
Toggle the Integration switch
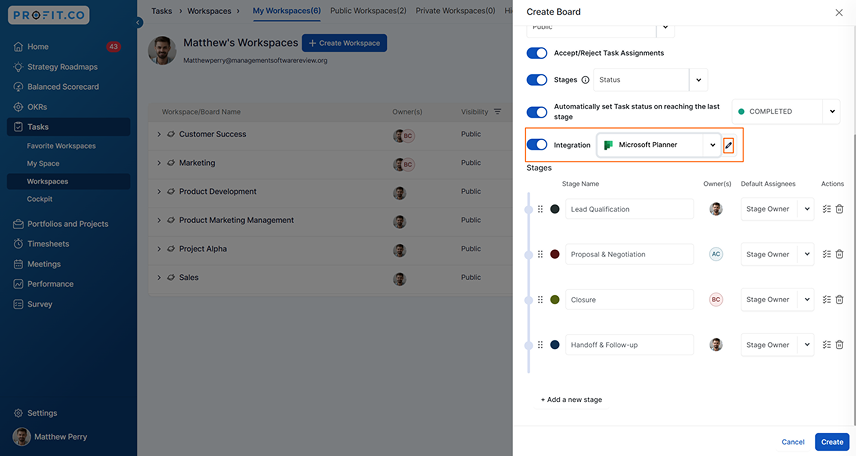[x=537, y=145]
